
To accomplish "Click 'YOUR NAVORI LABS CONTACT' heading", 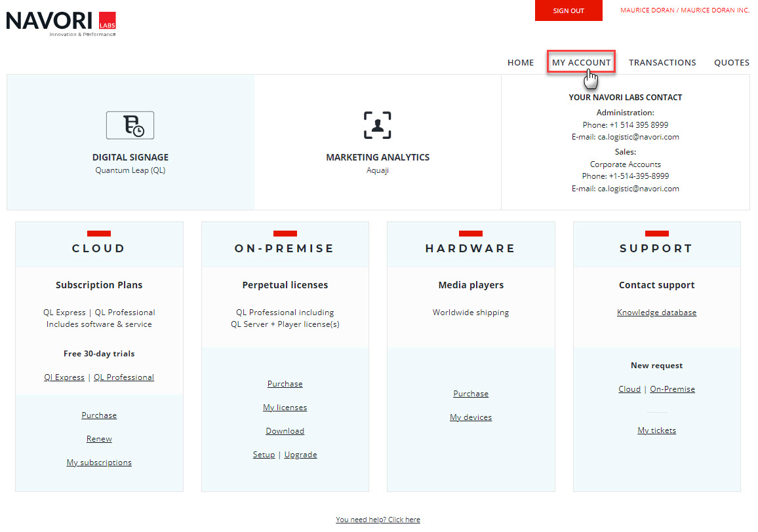I will tap(625, 97).
